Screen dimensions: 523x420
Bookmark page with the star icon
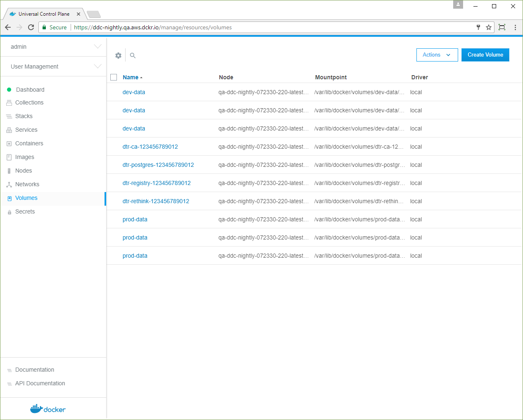[x=489, y=27]
